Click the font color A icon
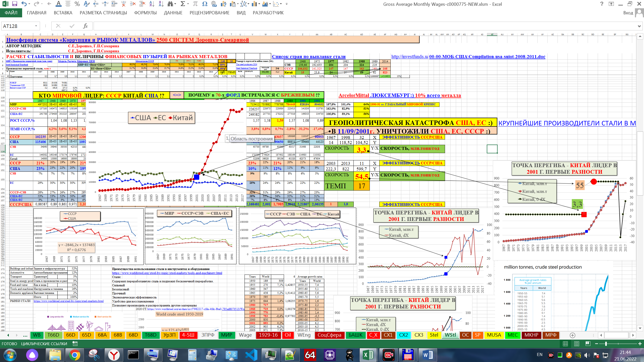The image size is (644, 362). pyautogui.click(x=58, y=4)
